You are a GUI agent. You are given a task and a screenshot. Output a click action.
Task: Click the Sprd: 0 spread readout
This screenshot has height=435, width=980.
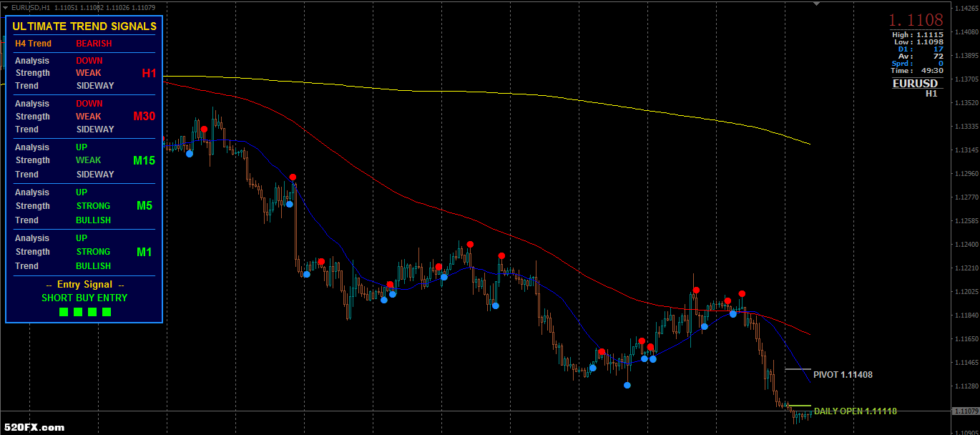[918, 64]
